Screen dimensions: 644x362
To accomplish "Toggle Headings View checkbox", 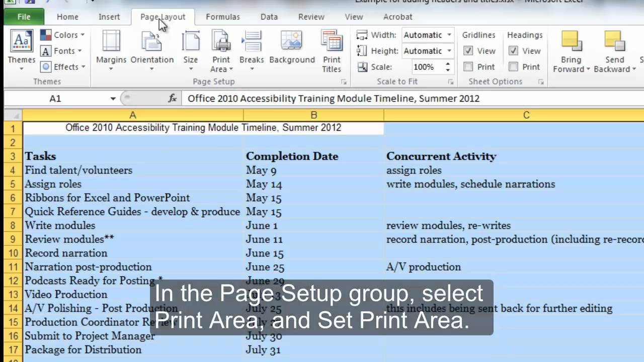I will [513, 51].
